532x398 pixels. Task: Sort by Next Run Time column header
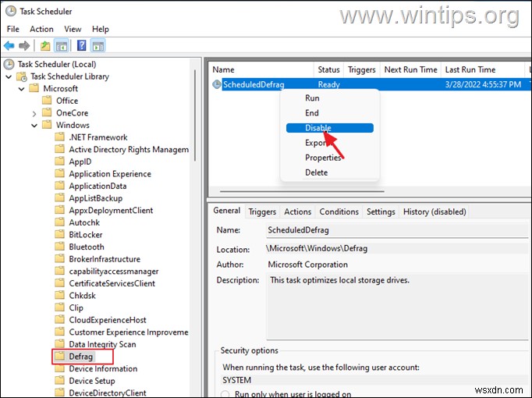point(410,69)
